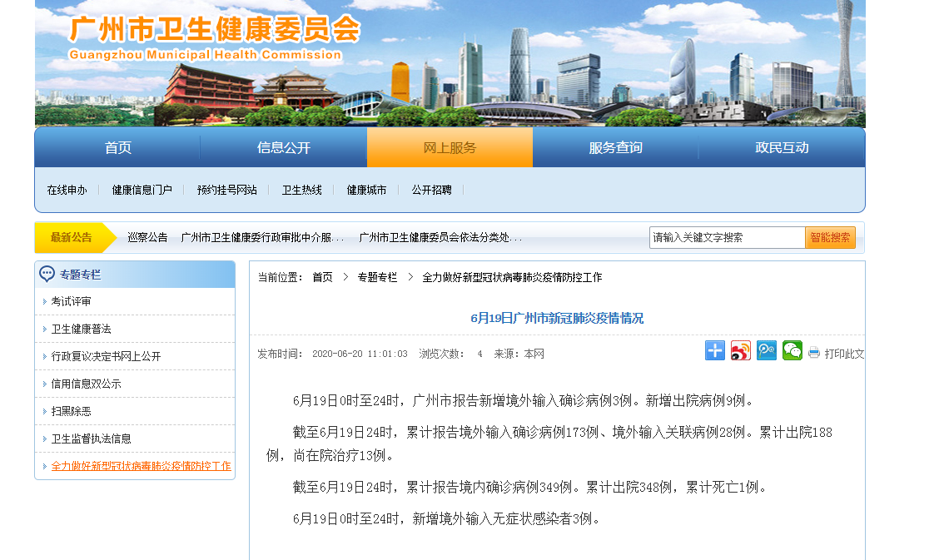Viewport: 949px width, 560px height.
Task: Open 预约挂号网站 submenu link
Action: coord(227,190)
